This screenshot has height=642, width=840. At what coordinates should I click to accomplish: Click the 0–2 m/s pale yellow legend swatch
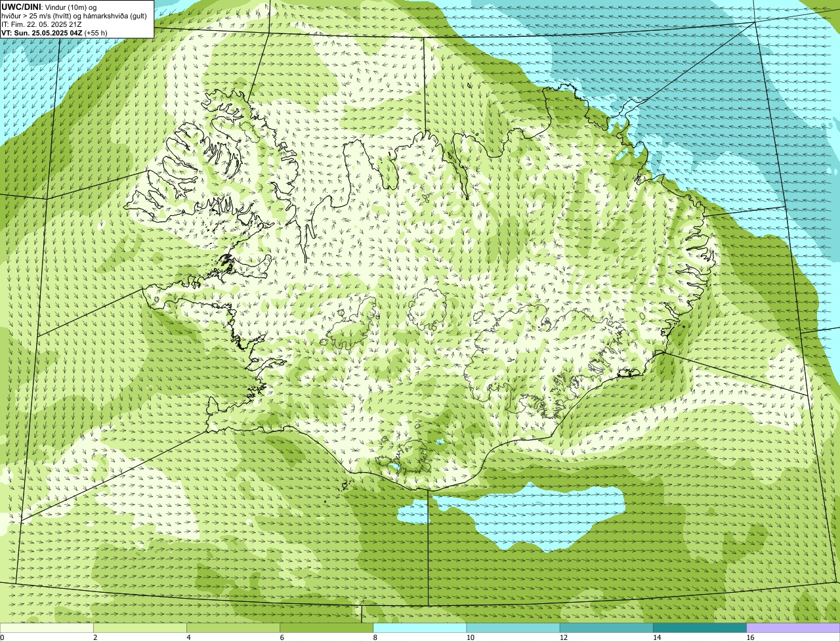47,628
